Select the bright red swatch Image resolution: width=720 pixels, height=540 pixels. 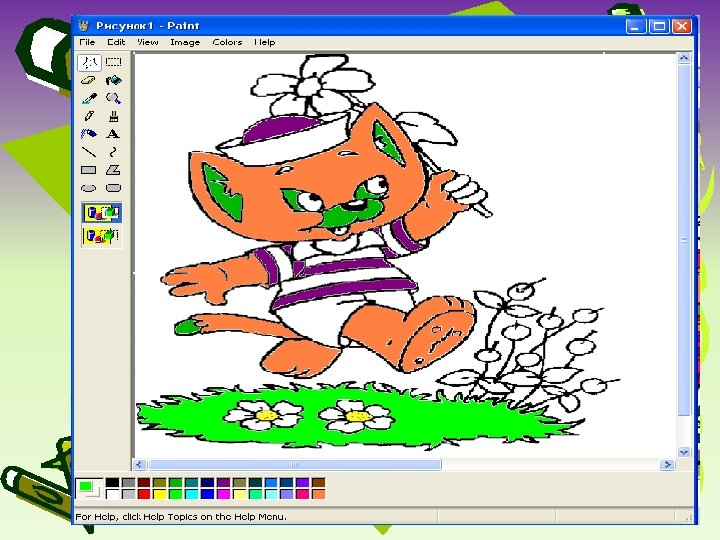pyautogui.click(x=144, y=494)
